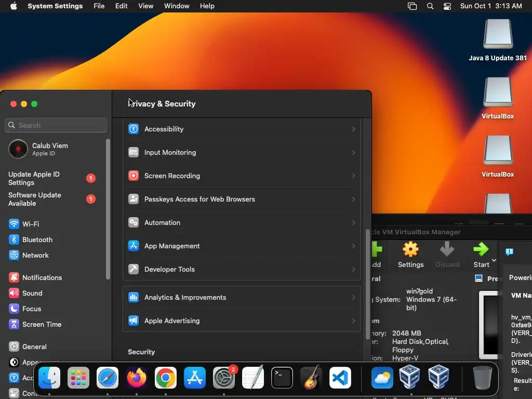The width and height of the screenshot is (532, 399).
Task: Expand Passkeys Access row chevron
Action: pos(353,199)
